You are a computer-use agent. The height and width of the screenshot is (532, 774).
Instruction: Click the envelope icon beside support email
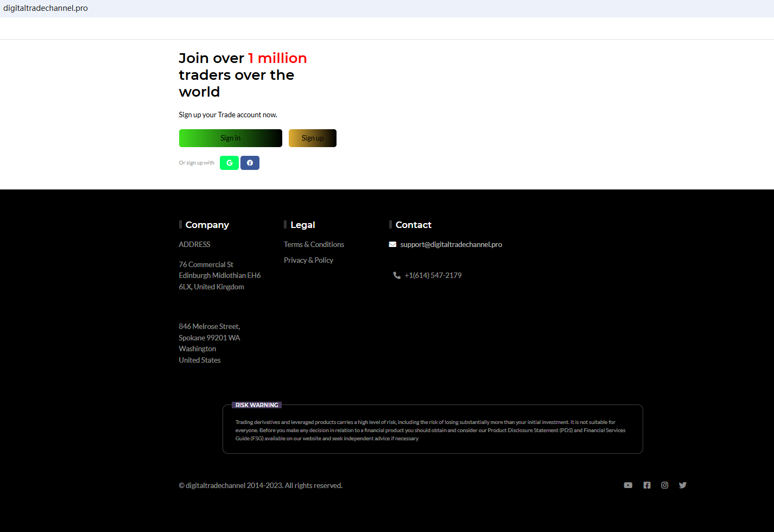[392, 244]
